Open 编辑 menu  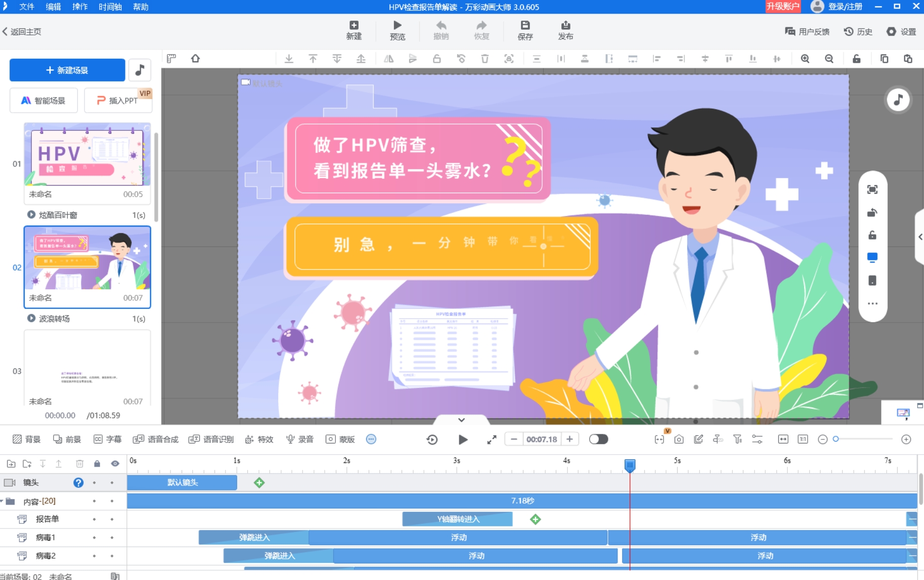(53, 7)
